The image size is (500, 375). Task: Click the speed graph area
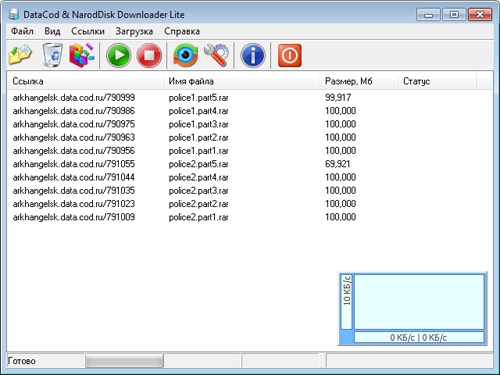point(419,302)
